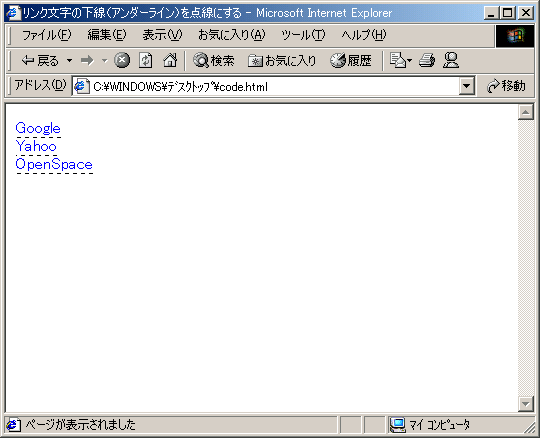
Task: Expand the Forward button history dropdown arrow
Action: [x=104, y=61]
